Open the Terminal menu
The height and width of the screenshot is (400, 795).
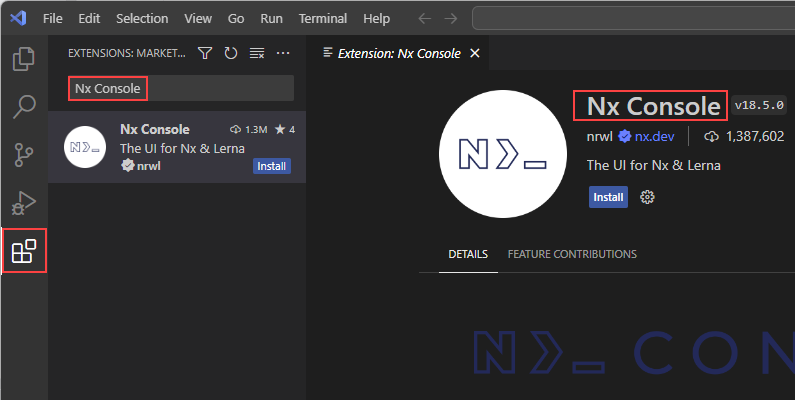[323, 19]
